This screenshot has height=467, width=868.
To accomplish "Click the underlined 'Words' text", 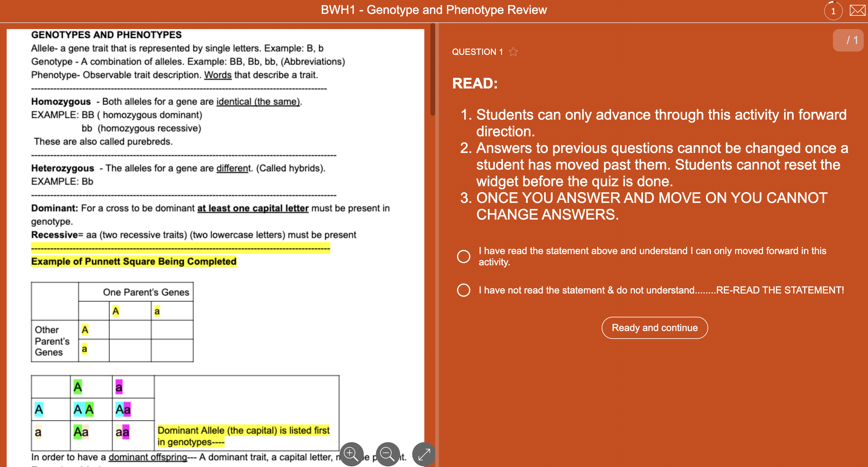I will [x=218, y=75].
